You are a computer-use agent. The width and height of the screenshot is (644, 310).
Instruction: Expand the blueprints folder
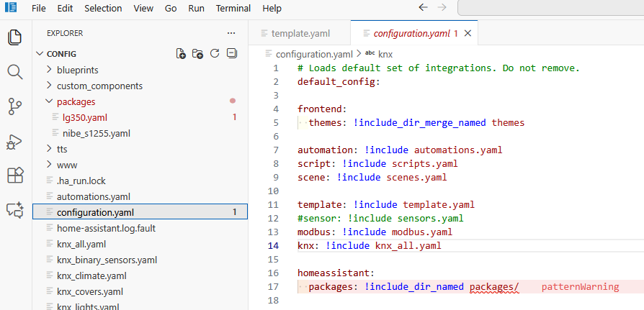click(x=77, y=70)
